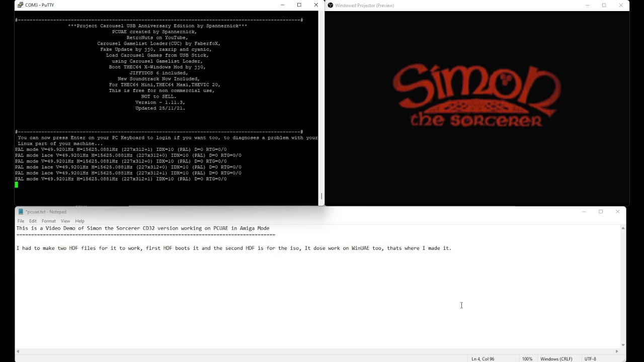Click "JIFFYDOS 6 included," in PuTTY
The width and height of the screenshot is (644, 362).
[159, 73]
